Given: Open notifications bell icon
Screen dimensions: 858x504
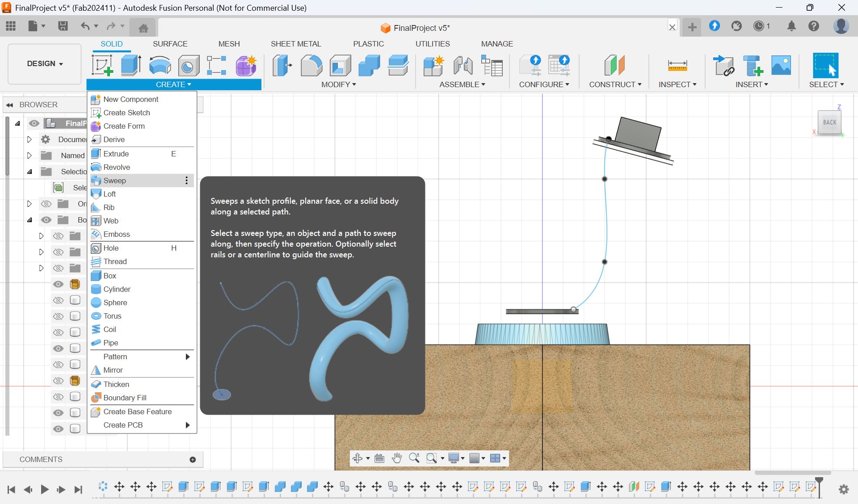Looking at the screenshot, I should coord(791,26).
